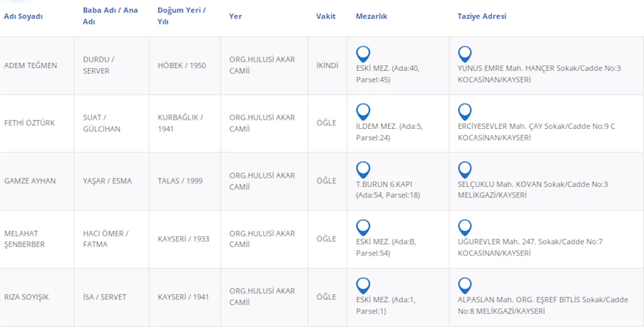
Task: Click the Vakit column header
Action: pyautogui.click(x=326, y=16)
